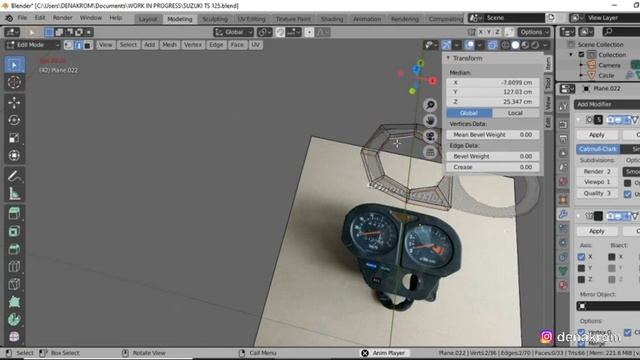
Task: Select the Knife tool
Action: click(14, 284)
